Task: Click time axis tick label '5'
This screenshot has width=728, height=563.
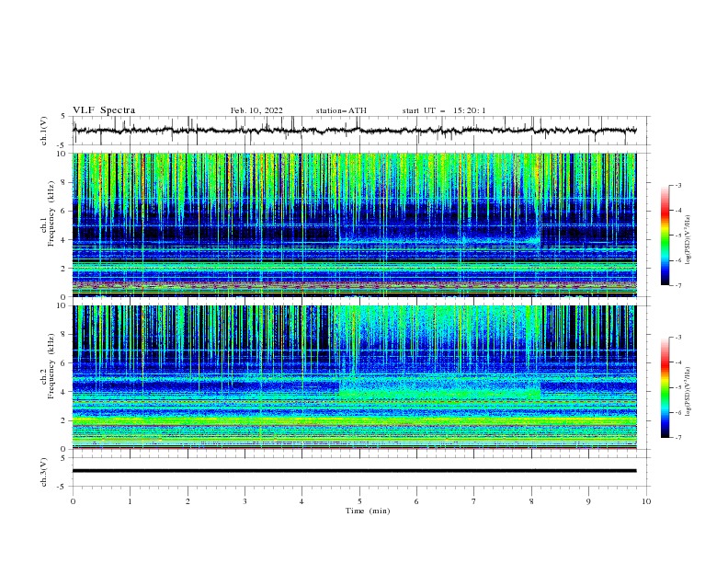Action: [x=359, y=501]
